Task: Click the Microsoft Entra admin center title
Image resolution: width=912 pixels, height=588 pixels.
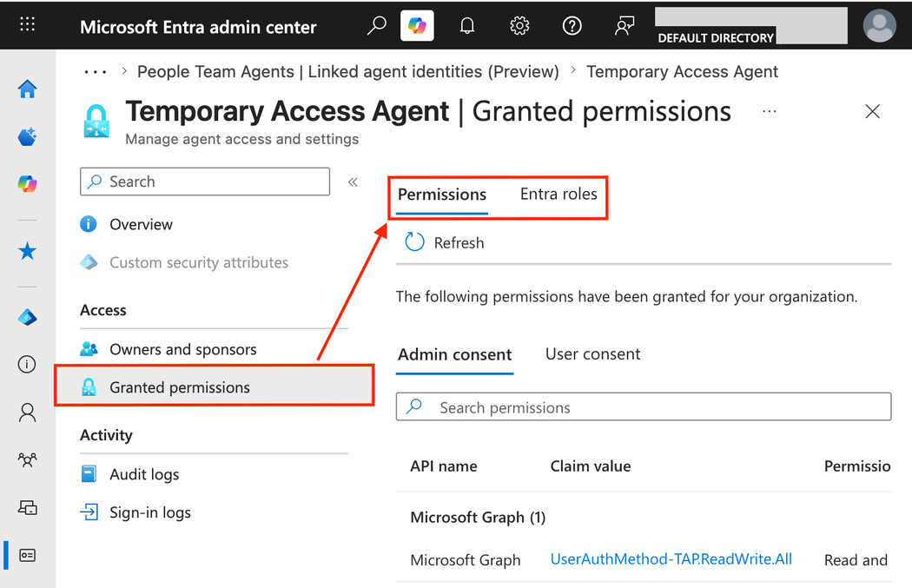Action: [198, 27]
